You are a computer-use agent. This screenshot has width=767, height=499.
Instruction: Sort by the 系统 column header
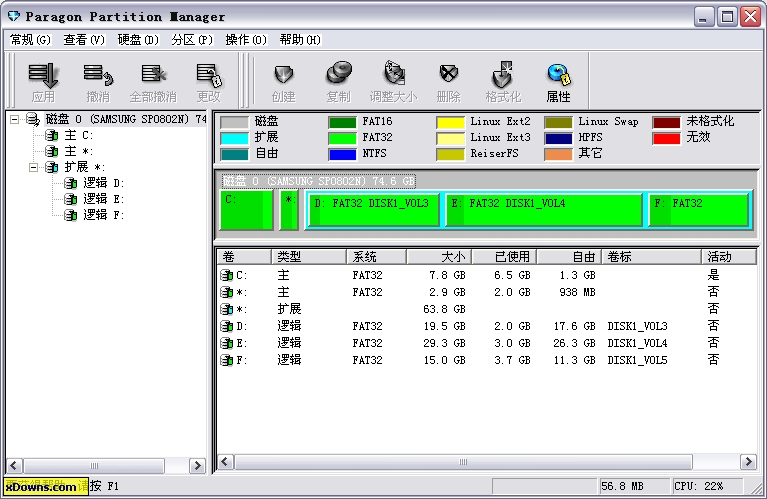click(x=376, y=256)
